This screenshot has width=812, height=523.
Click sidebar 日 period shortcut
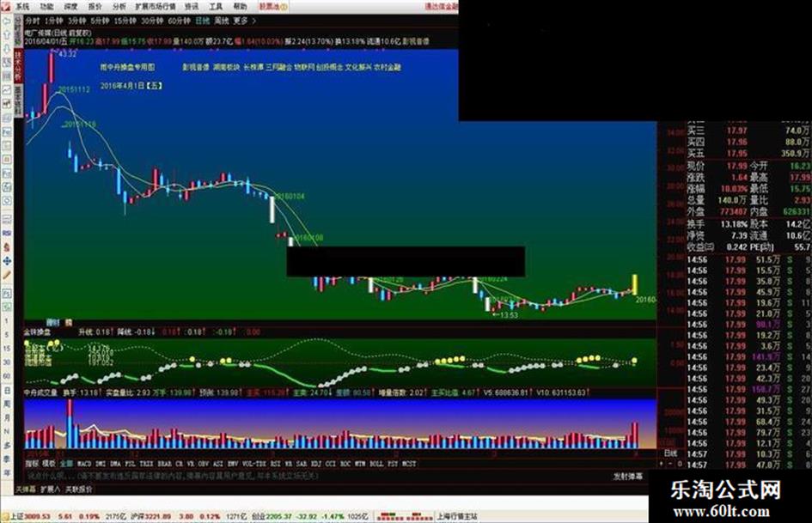click(7, 389)
